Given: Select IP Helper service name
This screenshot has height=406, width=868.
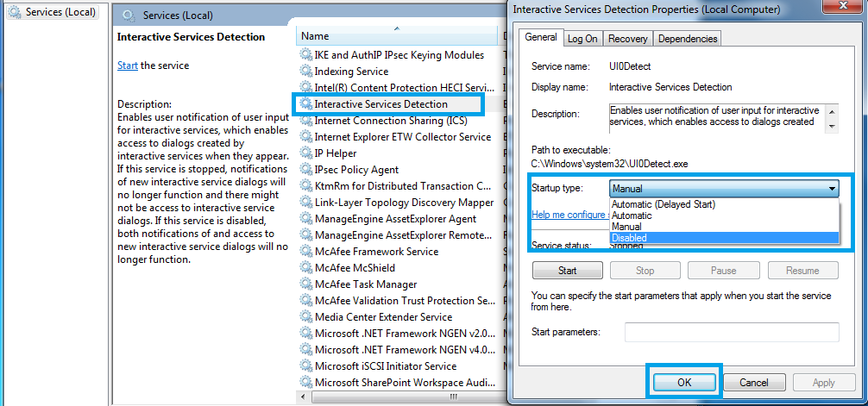Looking at the screenshot, I should (x=336, y=153).
